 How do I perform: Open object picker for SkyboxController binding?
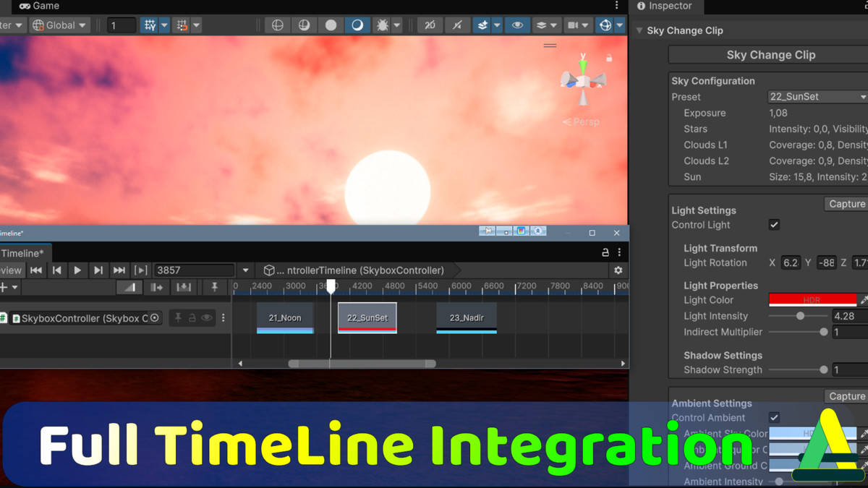(154, 318)
